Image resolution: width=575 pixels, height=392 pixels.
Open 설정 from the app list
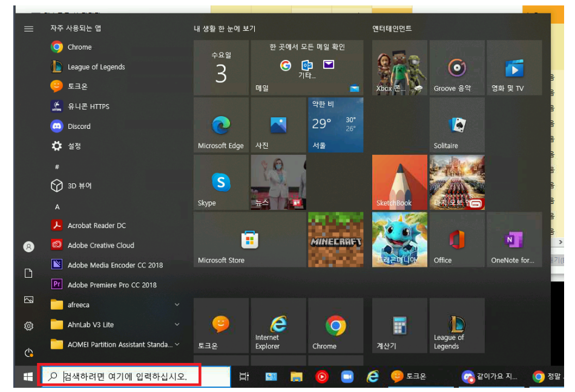pos(116,146)
